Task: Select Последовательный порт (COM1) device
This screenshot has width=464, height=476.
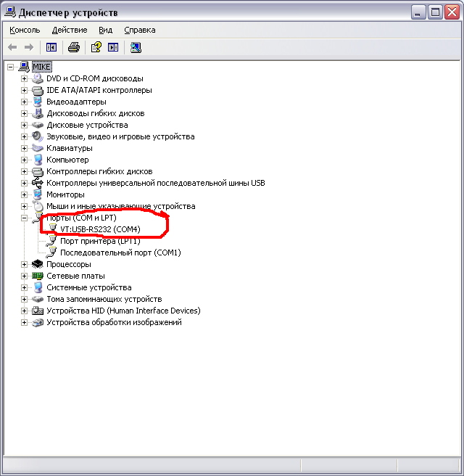Action: click(x=120, y=253)
